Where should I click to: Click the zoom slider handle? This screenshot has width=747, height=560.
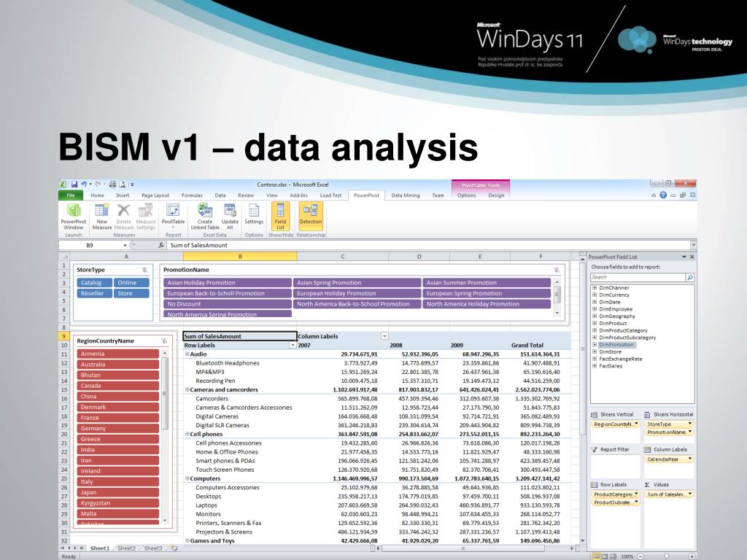point(667,556)
